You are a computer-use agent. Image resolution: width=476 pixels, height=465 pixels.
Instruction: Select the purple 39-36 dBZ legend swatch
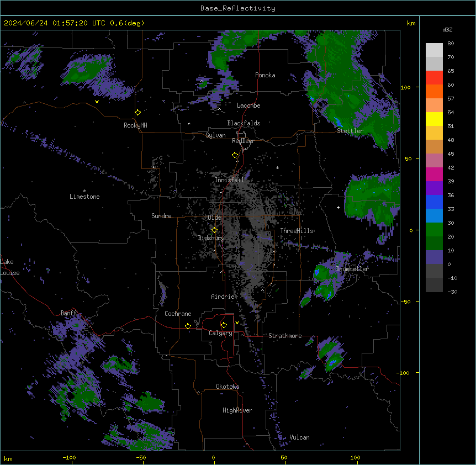tap(434, 188)
